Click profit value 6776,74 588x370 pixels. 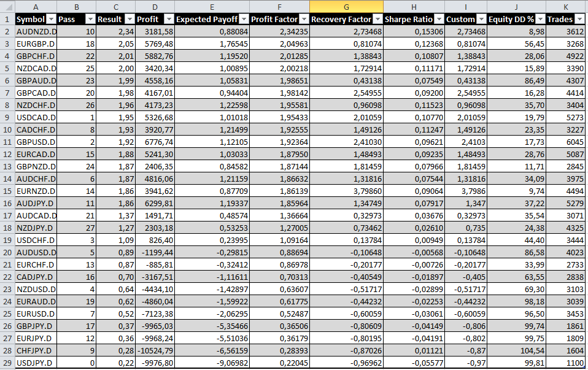tap(155, 142)
